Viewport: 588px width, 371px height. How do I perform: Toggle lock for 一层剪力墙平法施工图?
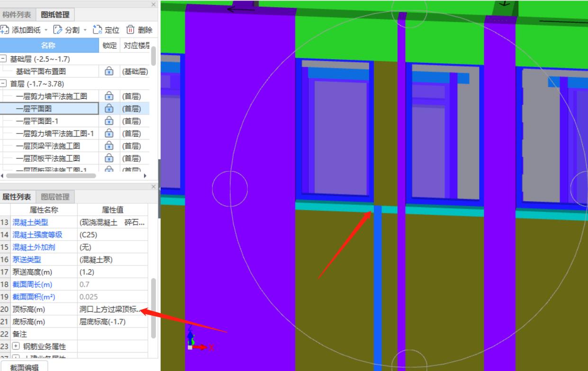[109, 96]
